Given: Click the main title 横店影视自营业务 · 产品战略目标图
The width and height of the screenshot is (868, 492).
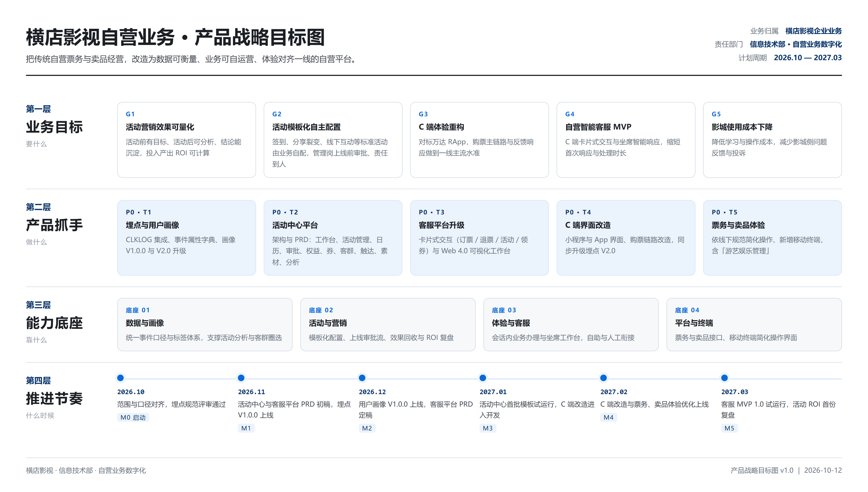Looking at the screenshot, I should click(175, 37).
